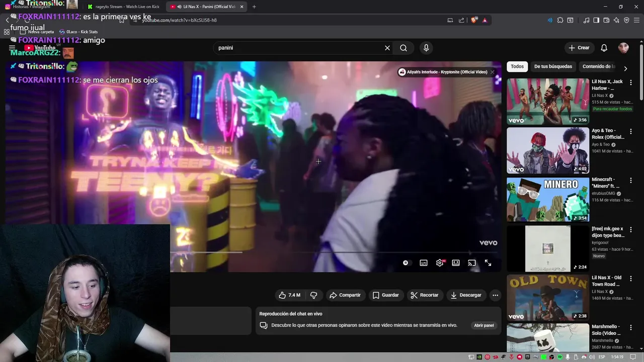
Task: Open the Windows notification center icon
Action: 633,357
